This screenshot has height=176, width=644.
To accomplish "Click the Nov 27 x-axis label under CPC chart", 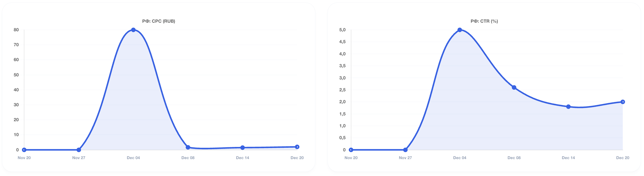I will point(79,158).
